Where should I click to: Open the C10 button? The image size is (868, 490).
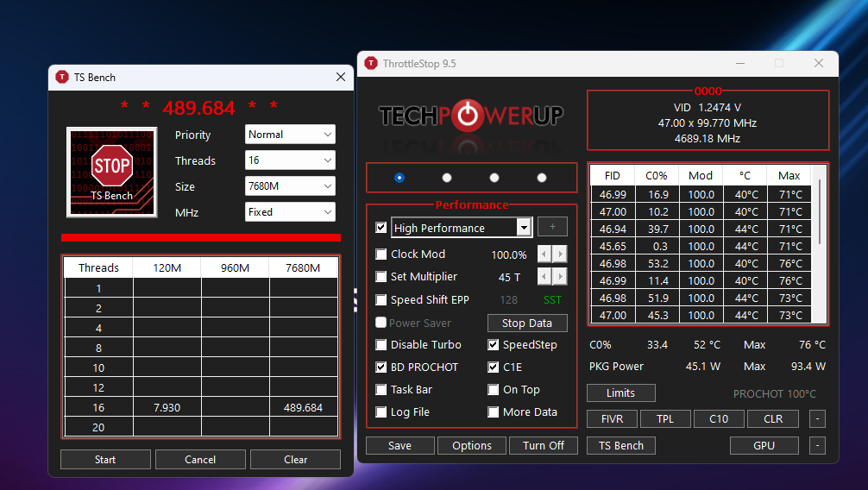coord(719,419)
